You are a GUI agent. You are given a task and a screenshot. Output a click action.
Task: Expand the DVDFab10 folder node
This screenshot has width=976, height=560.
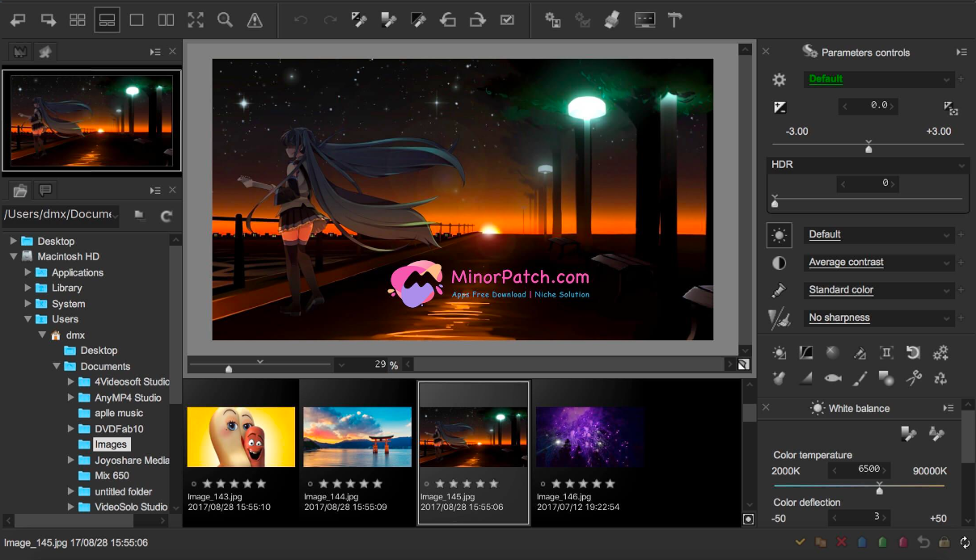point(71,428)
